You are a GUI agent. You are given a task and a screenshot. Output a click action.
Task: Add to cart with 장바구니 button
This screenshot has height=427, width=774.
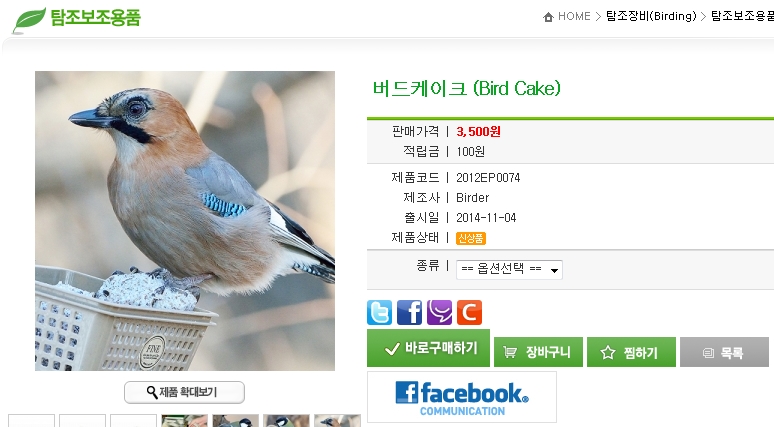[539, 352]
